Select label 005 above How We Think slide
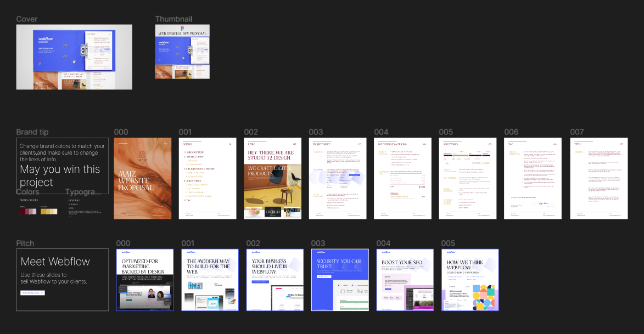The width and height of the screenshot is (644, 334). (x=448, y=243)
